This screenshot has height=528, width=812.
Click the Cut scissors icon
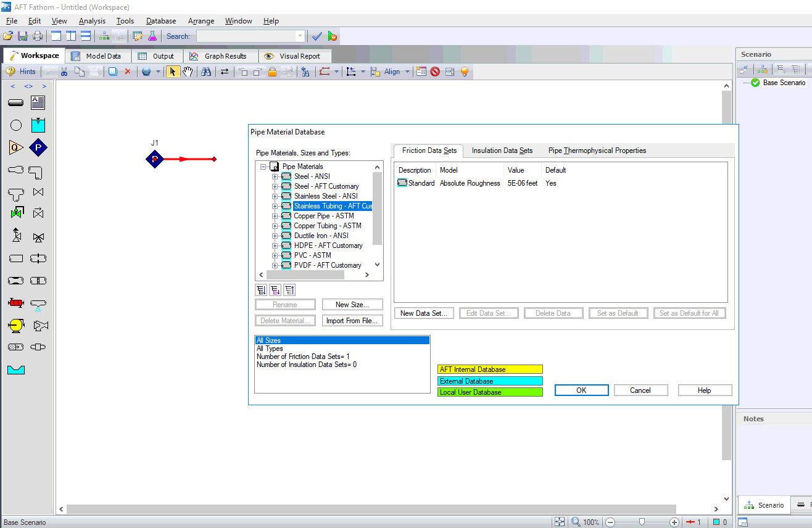tap(64, 72)
